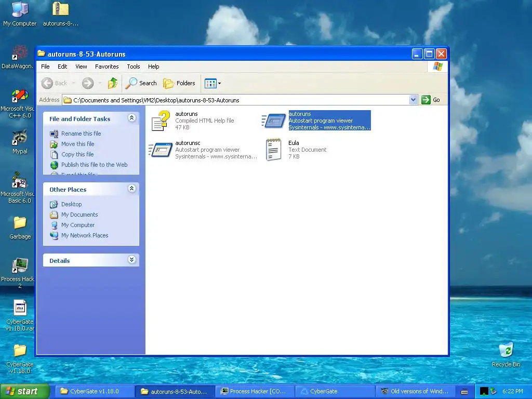Viewport: 532px width, 399px height.
Task: Click the "7 KB" size text
Action: pyautogui.click(x=294, y=156)
